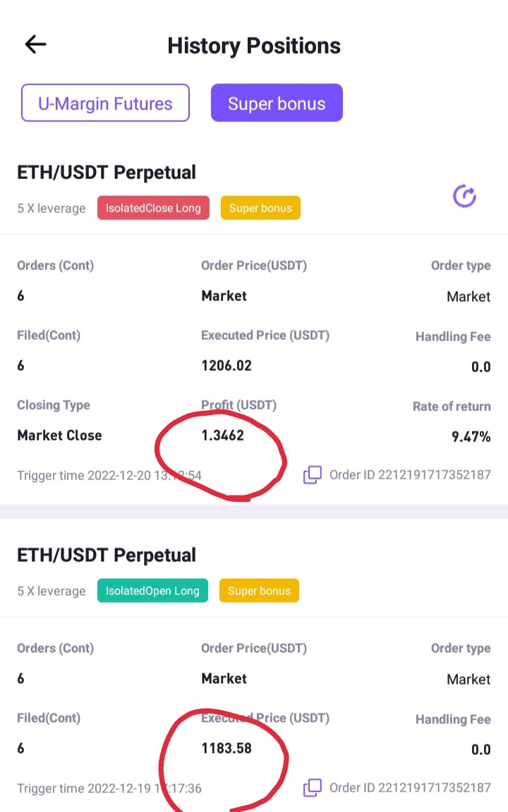Tap the yellow Super bonus tag of second position
Screen dimensions: 508x812
click(259, 591)
